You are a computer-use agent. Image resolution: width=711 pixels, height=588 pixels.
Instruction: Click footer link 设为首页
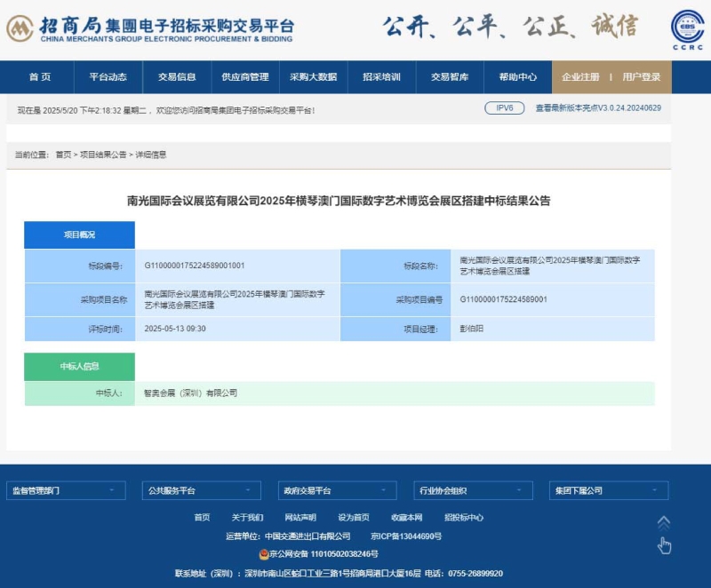click(354, 517)
